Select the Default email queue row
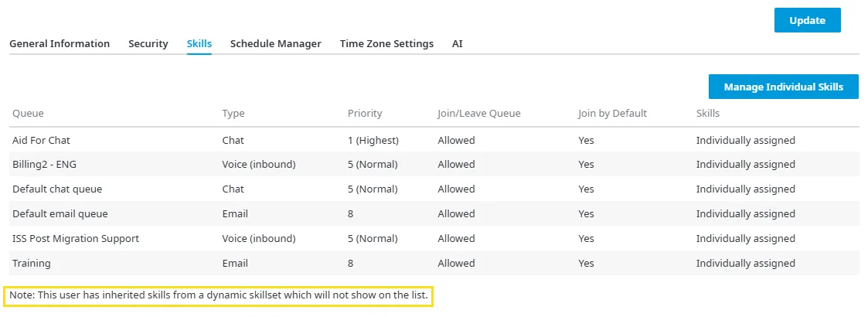 coord(434,214)
